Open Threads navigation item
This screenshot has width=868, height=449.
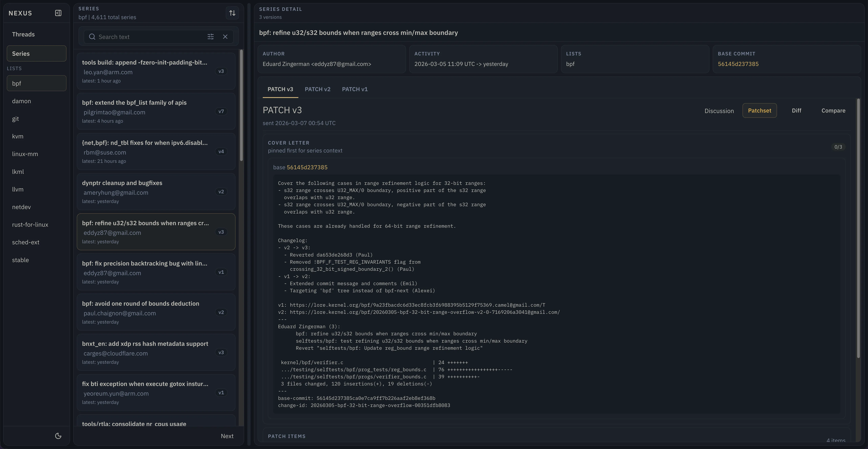pos(23,34)
